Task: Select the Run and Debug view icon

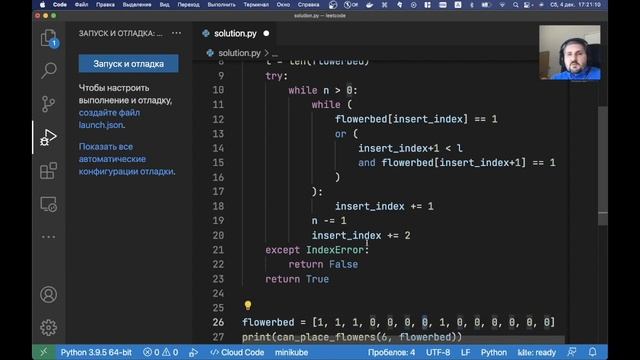Action: tap(48, 137)
